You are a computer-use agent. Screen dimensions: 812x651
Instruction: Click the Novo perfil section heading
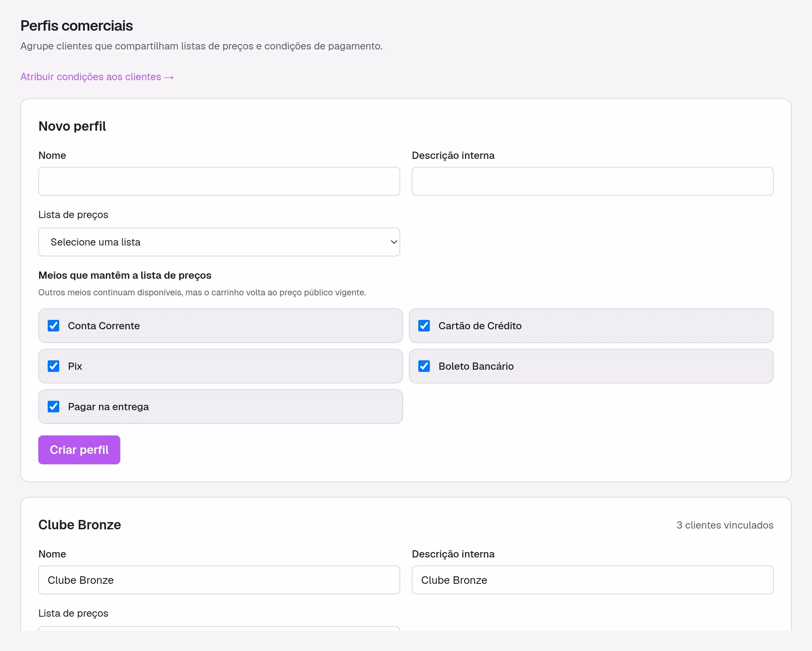point(72,126)
